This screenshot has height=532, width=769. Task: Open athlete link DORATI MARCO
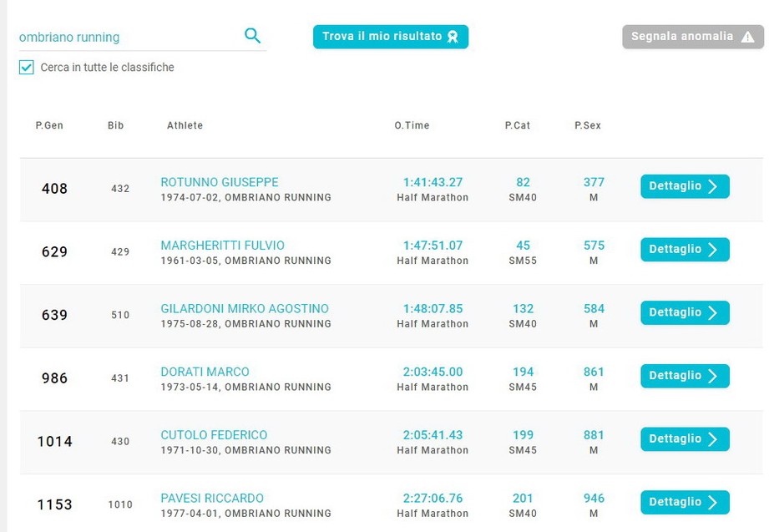(205, 372)
